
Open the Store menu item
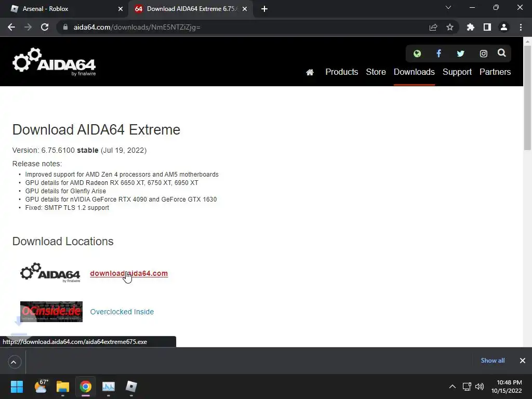coord(376,72)
